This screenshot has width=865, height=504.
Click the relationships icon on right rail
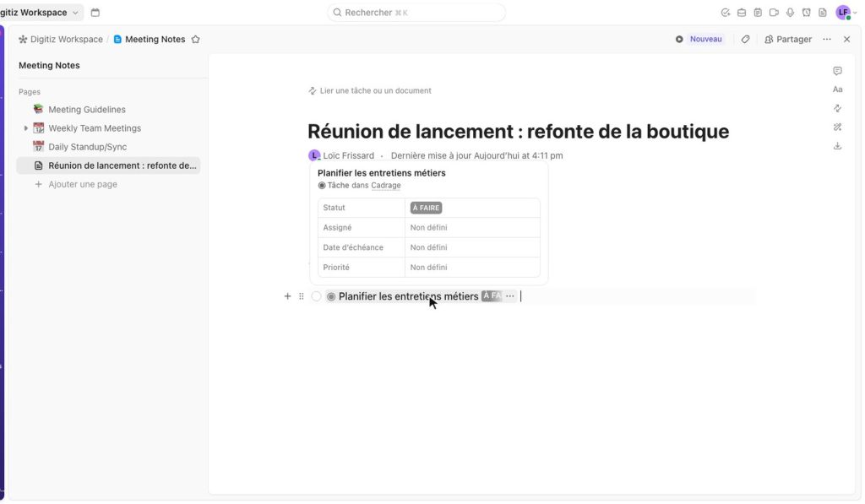pos(837,108)
